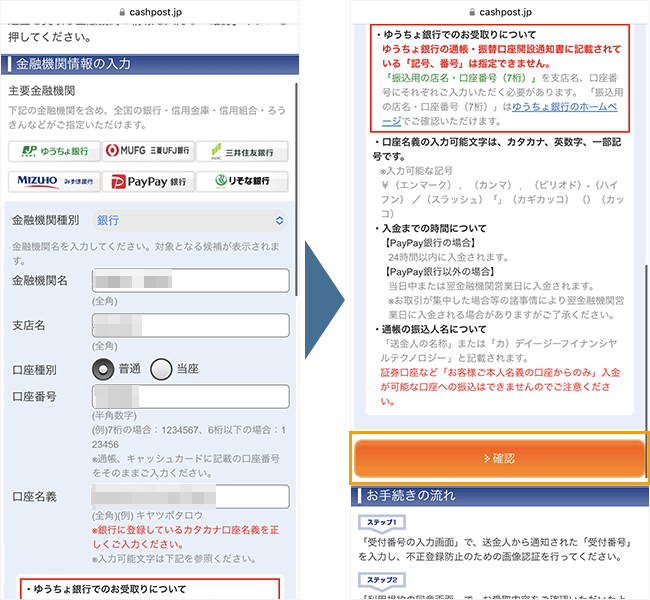
Task: Click the lock icon in right address bar
Action: tap(472, 12)
